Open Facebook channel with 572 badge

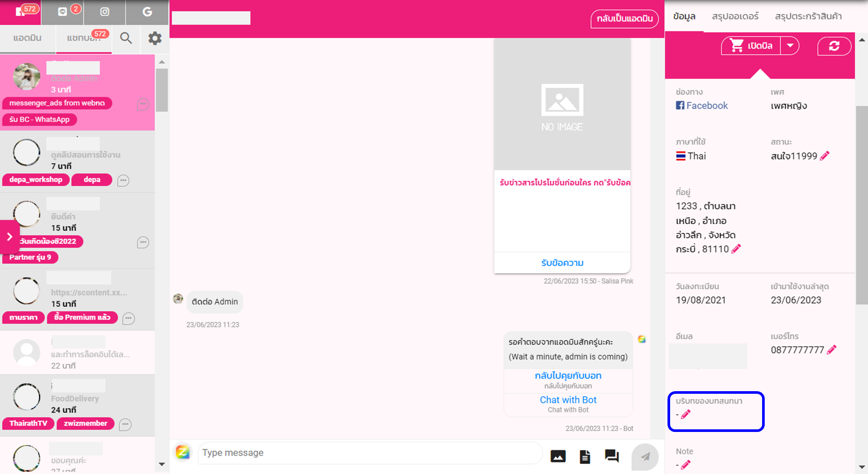20,12
